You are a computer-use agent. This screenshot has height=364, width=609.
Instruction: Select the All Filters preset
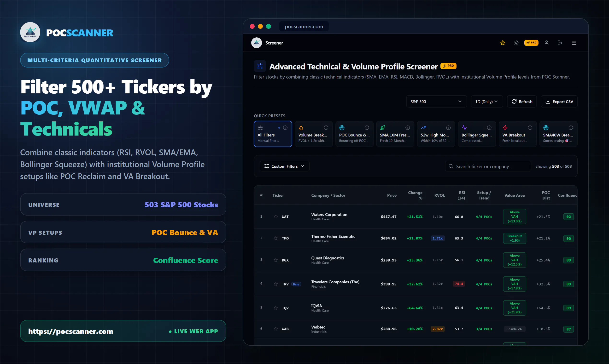tap(273, 134)
